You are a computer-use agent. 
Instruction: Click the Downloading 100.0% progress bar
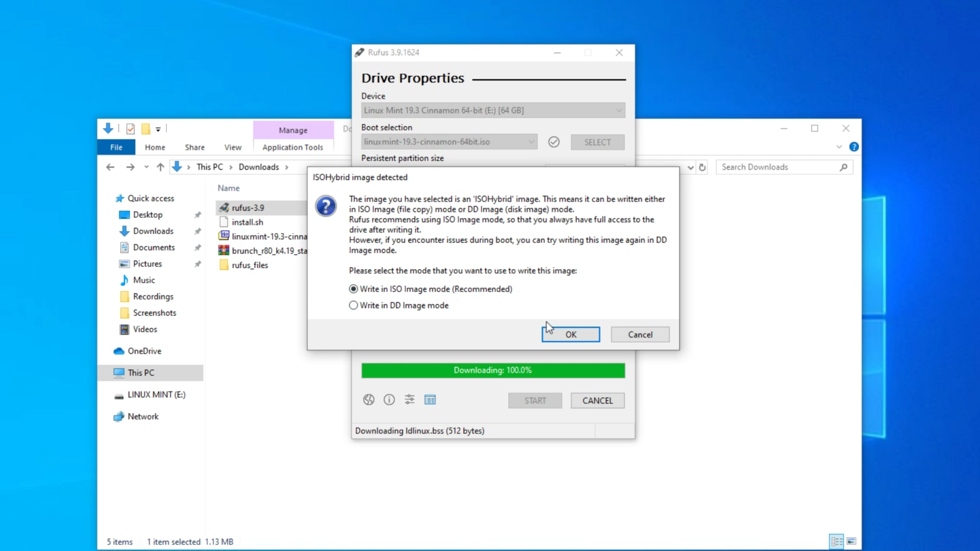[493, 370]
